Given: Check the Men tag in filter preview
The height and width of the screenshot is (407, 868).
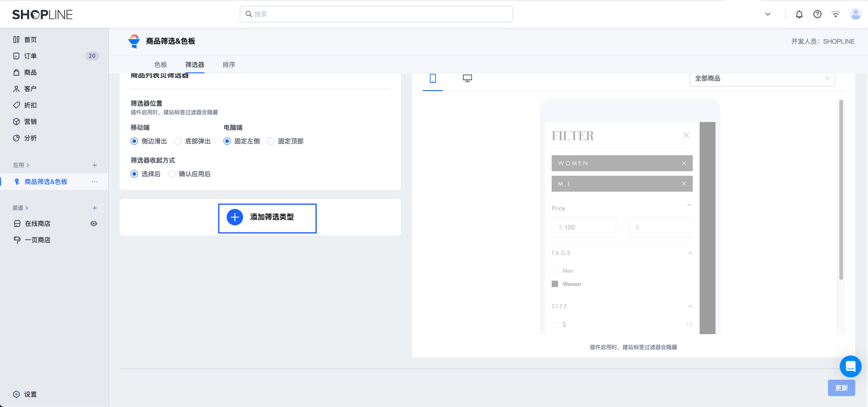Looking at the screenshot, I should 555,271.
